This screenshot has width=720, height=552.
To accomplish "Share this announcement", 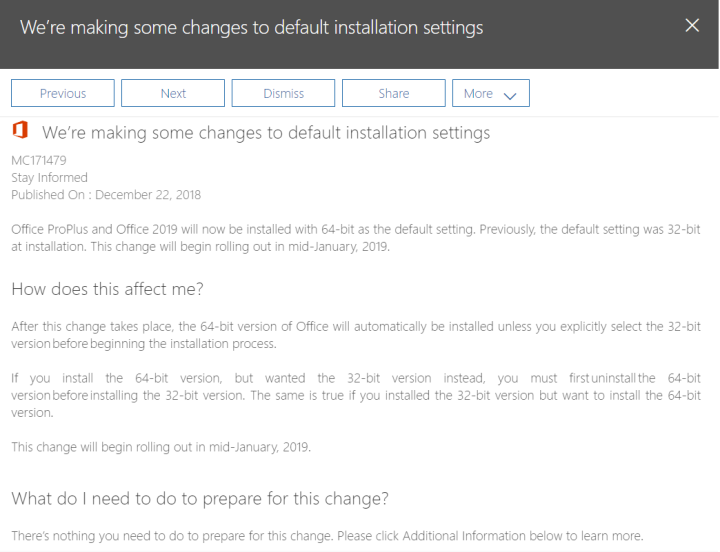I will (x=394, y=93).
